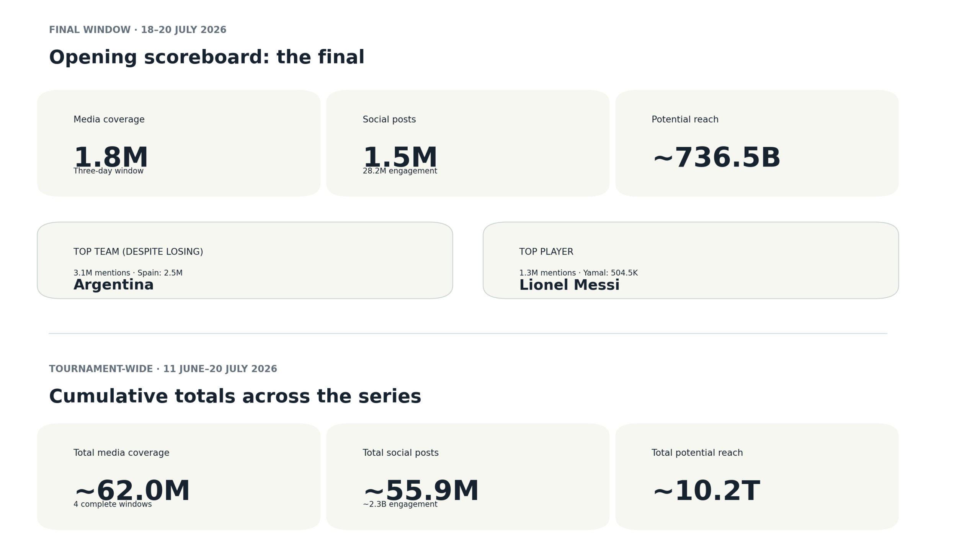Screen dimensions: 980x551
Task: Click the 'Final window · 18–20 July 2026' label
Action: click(138, 30)
